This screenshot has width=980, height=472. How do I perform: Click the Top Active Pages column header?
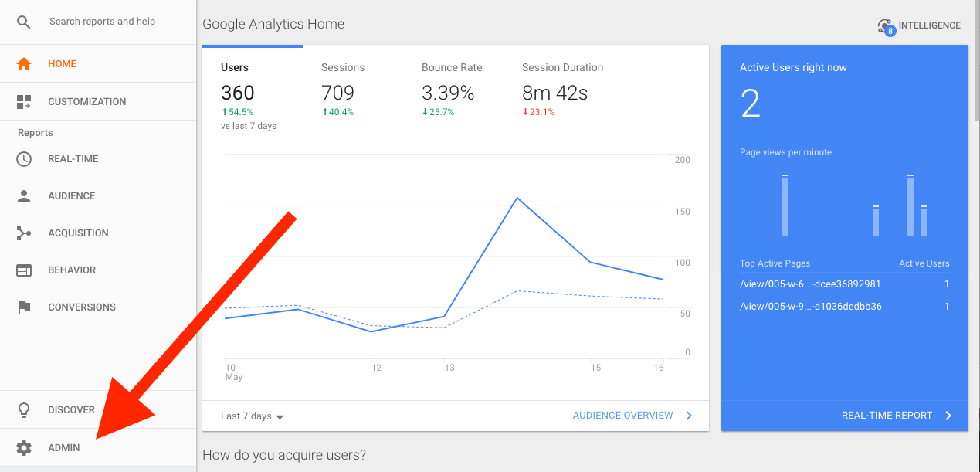coord(775,263)
